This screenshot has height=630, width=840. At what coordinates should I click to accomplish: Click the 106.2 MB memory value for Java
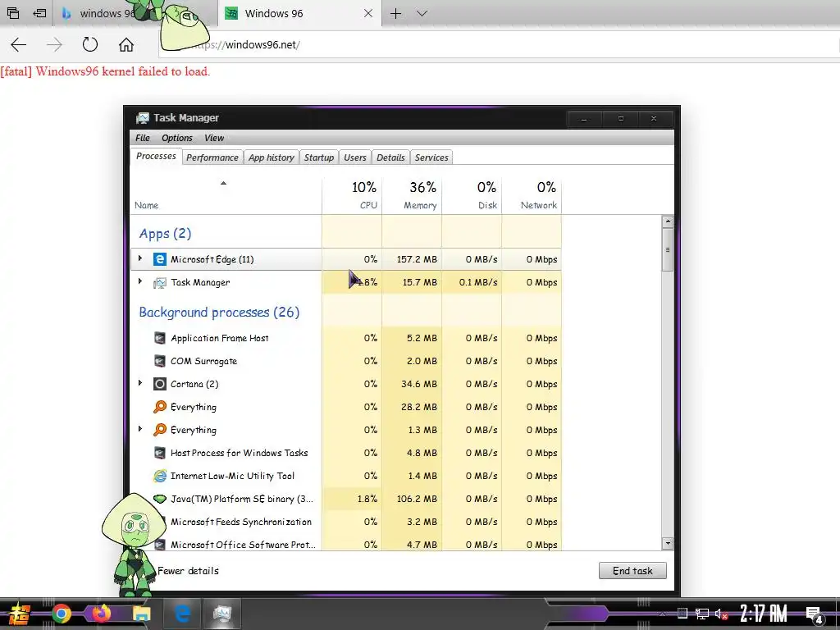point(417,499)
